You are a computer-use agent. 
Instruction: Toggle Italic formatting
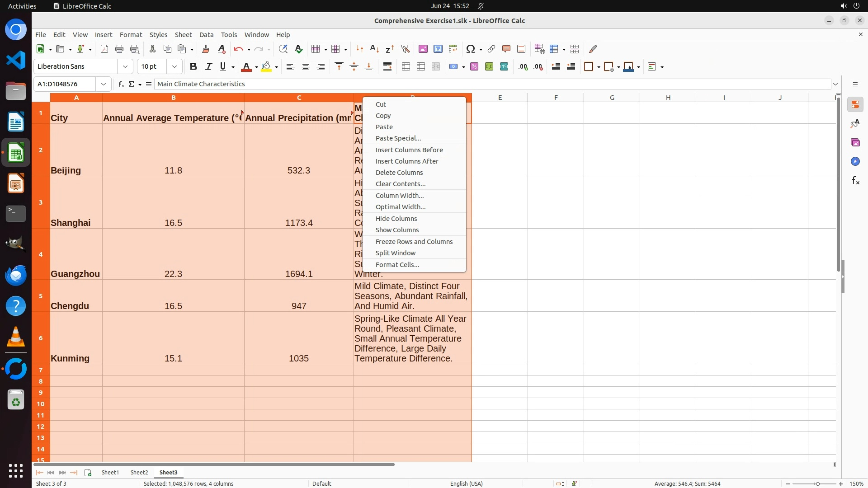click(x=208, y=66)
